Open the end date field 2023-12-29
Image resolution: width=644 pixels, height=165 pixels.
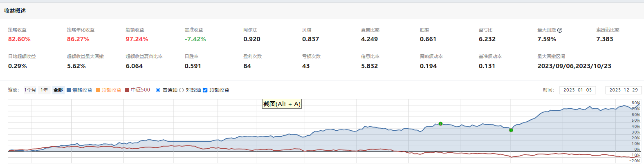coord(623,90)
